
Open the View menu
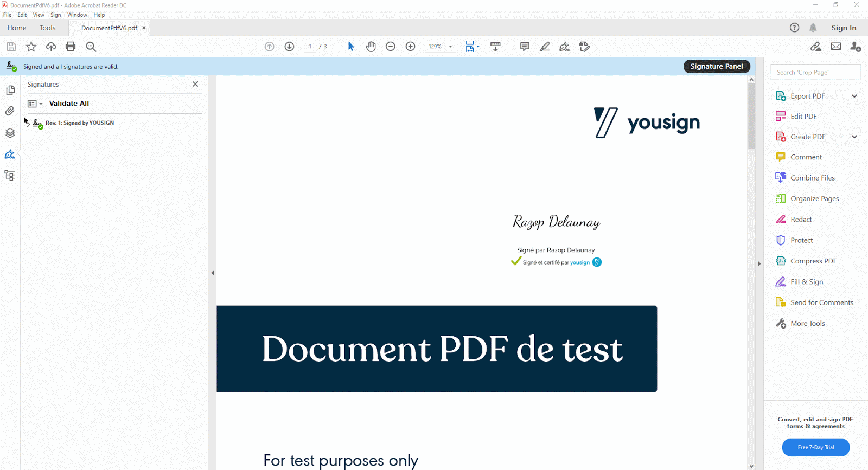pos(39,15)
